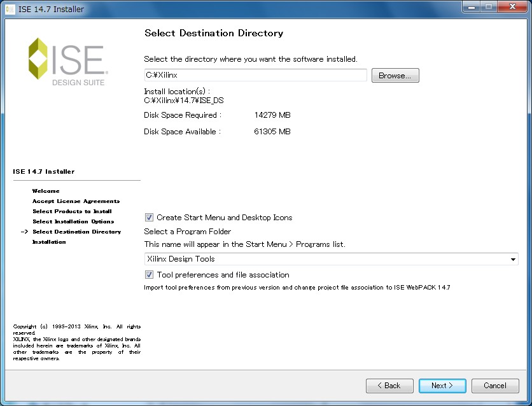
Task: Click the Welcome step in the sidebar
Action: 46,191
